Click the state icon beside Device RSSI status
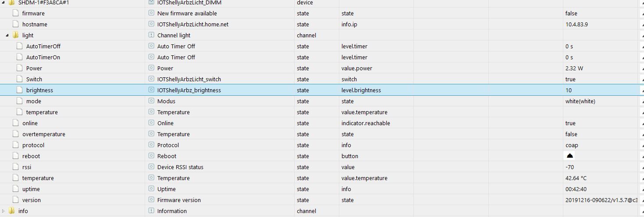The height and width of the screenshot is (217, 644). [x=151, y=167]
